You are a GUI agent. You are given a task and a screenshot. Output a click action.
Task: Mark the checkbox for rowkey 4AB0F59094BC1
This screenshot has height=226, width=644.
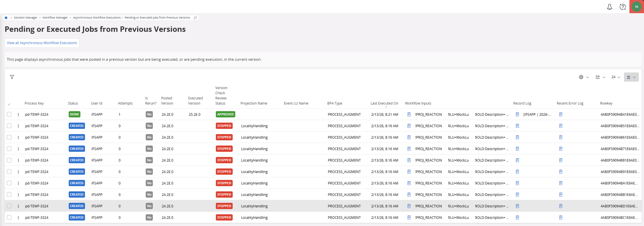[9, 217]
